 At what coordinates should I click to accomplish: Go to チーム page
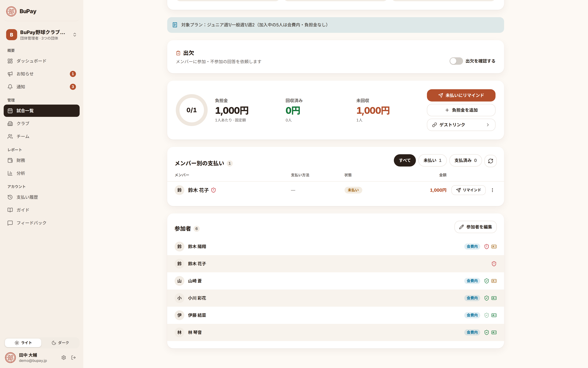tap(41, 136)
